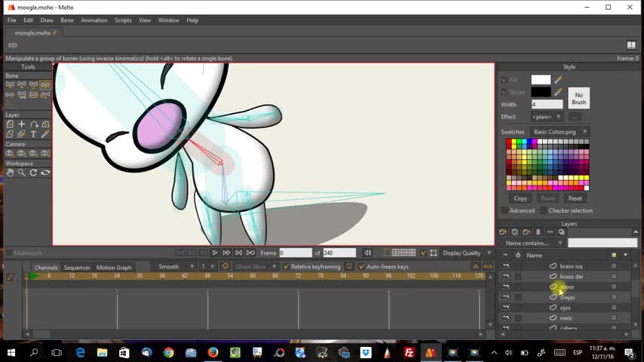Screen dimensions: 644x362
Task: Switch to the Motion Graph tab
Action: [x=114, y=268]
